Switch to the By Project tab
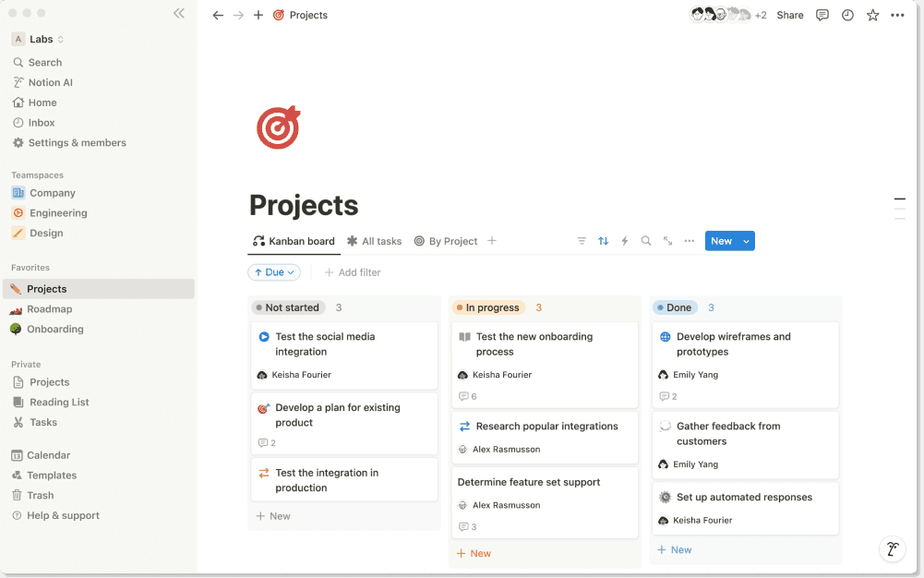924x578 pixels. tap(445, 241)
